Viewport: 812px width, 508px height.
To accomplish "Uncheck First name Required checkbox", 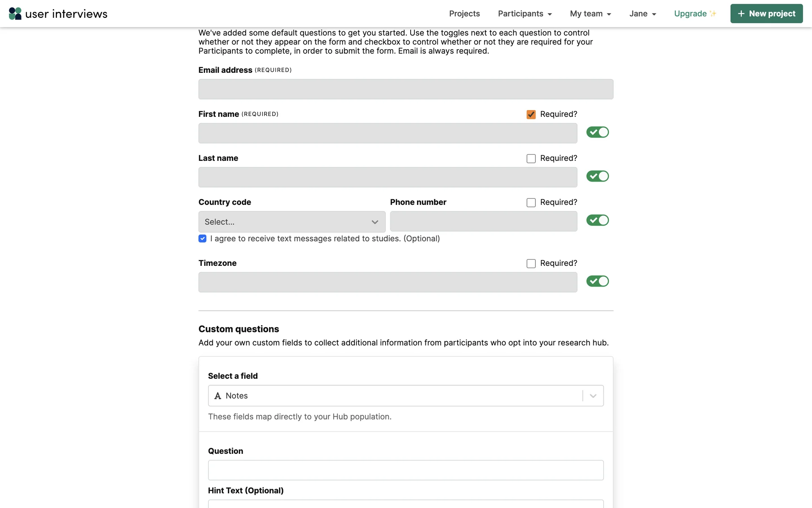I will click(531, 114).
